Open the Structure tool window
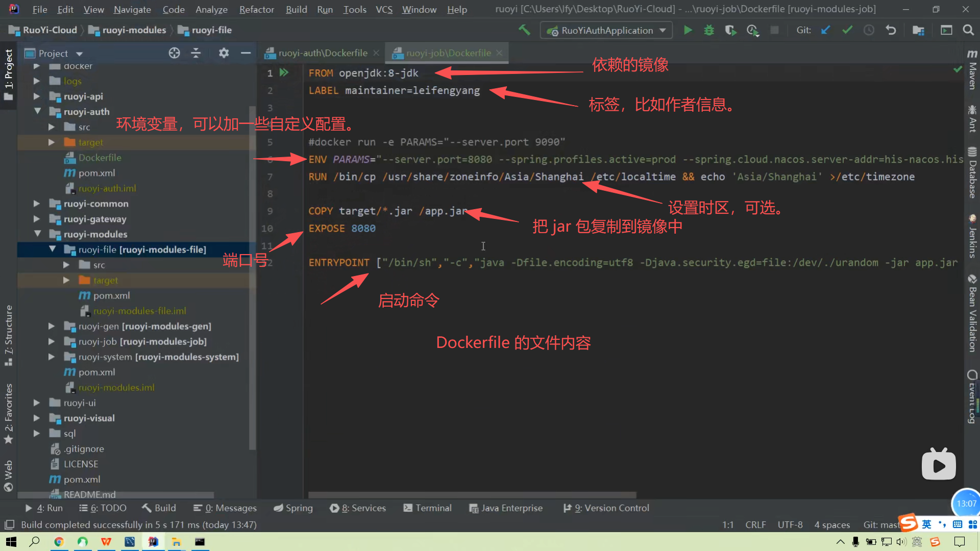This screenshot has height=551, width=980. pos(9,335)
